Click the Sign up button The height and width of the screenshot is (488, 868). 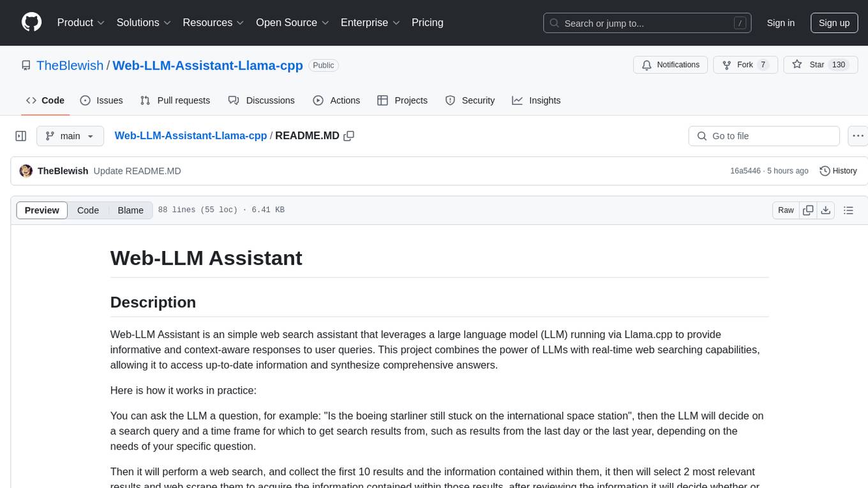[x=834, y=23]
